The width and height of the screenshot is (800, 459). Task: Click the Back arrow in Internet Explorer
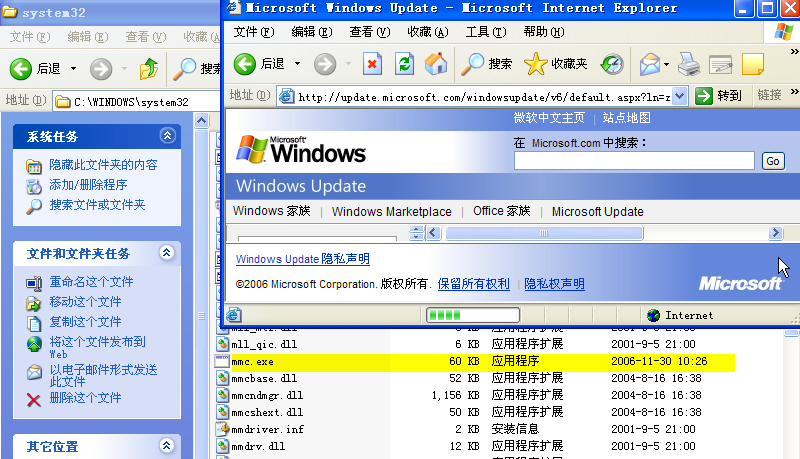pyautogui.click(x=245, y=64)
